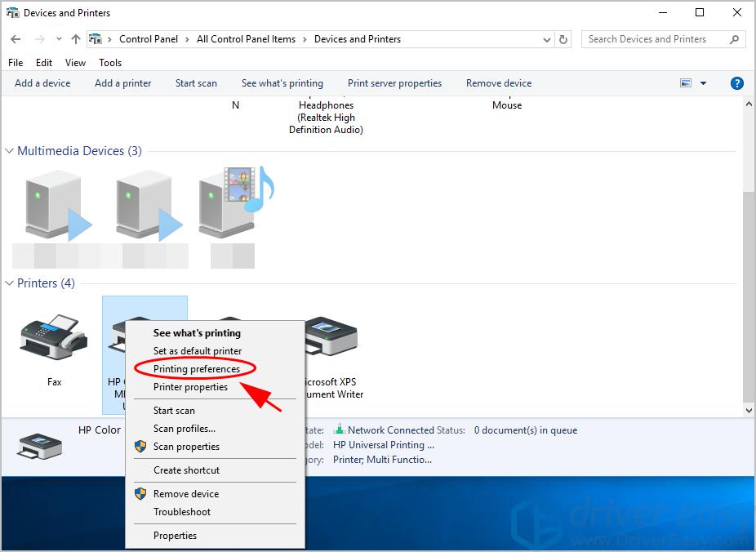
Task: Click the back navigation arrow
Action: pos(15,38)
